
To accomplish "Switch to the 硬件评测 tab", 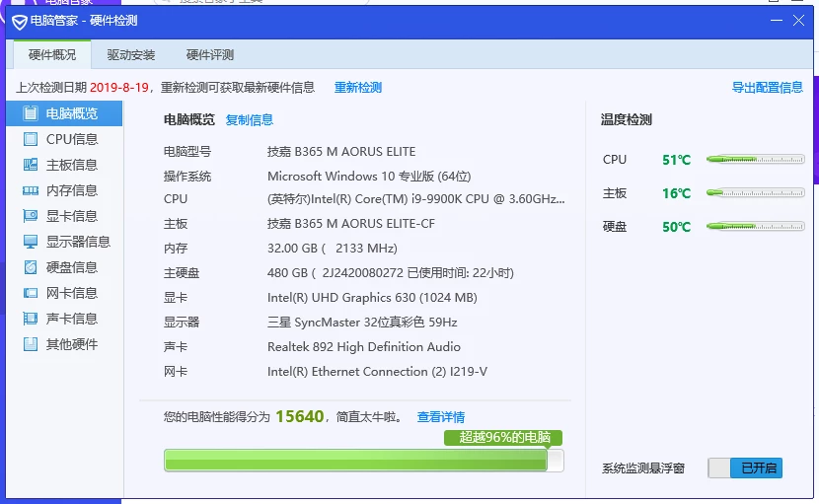I will click(210, 55).
